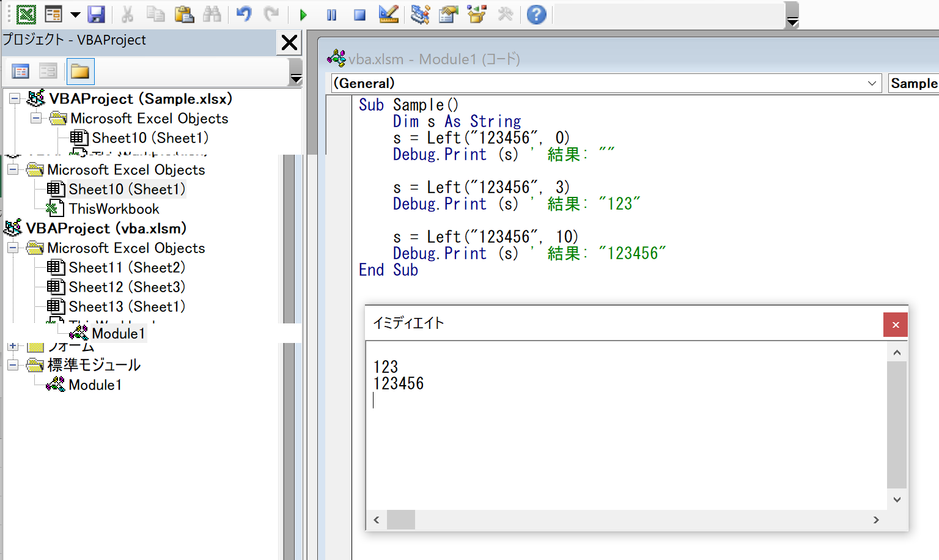
Task: Toggle Design Mode icon
Action: coord(389,14)
